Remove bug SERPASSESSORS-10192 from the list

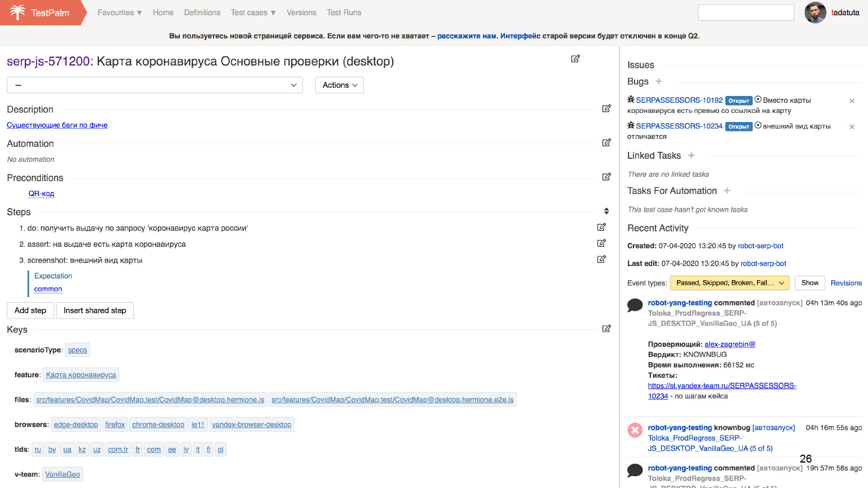tap(852, 101)
